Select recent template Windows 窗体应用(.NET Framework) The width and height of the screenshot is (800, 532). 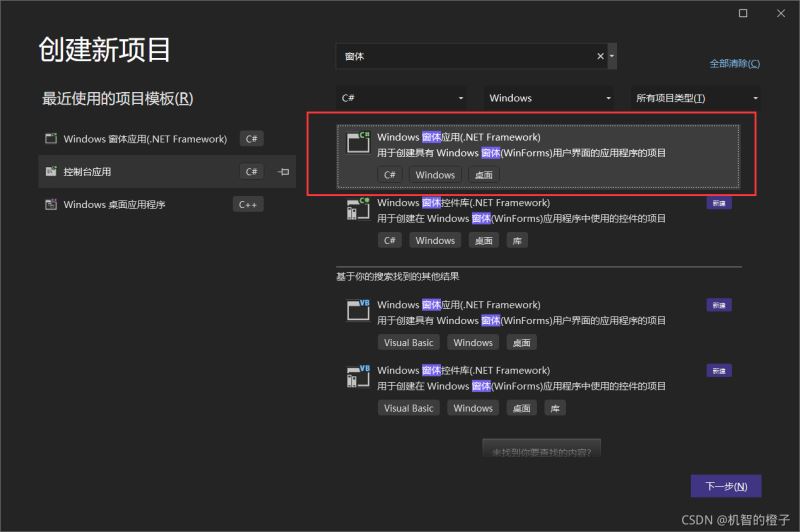[167, 139]
